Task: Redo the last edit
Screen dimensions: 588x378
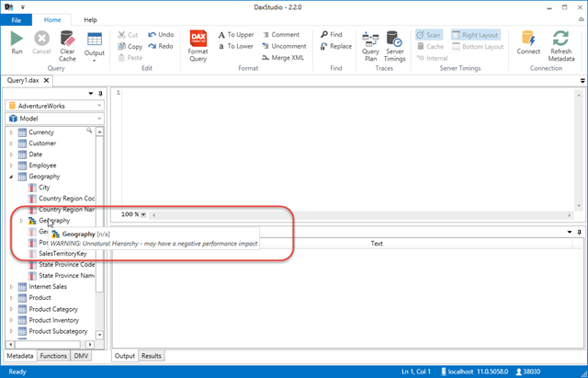Action: point(161,46)
